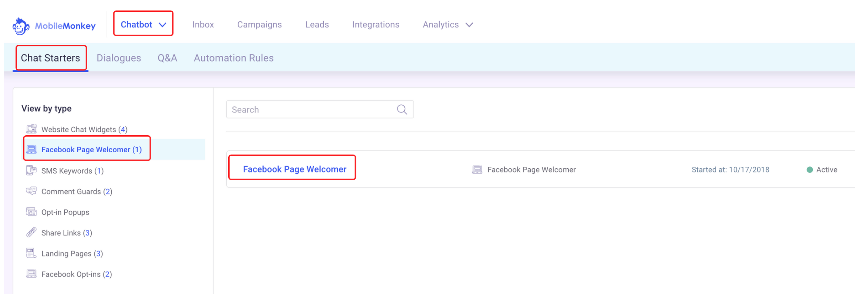This screenshot has height=294, width=868.
Task: Select the Chat Starters tab
Action: [x=51, y=58]
